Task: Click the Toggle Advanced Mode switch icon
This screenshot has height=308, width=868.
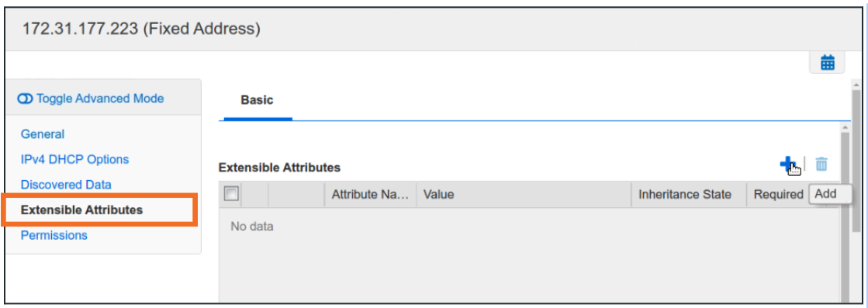Action: pyautogui.click(x=26, y=99)
